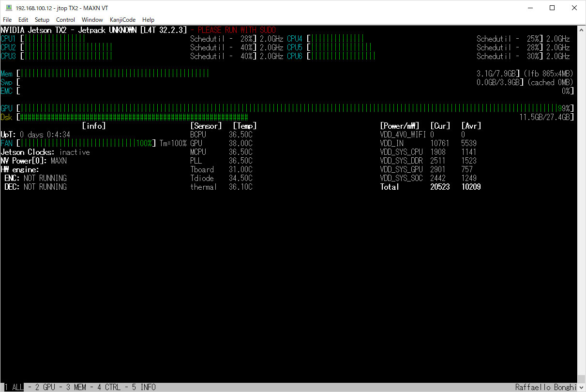Click the '[Sensor]' column header
586x392 pixels.
pos(206,126)
